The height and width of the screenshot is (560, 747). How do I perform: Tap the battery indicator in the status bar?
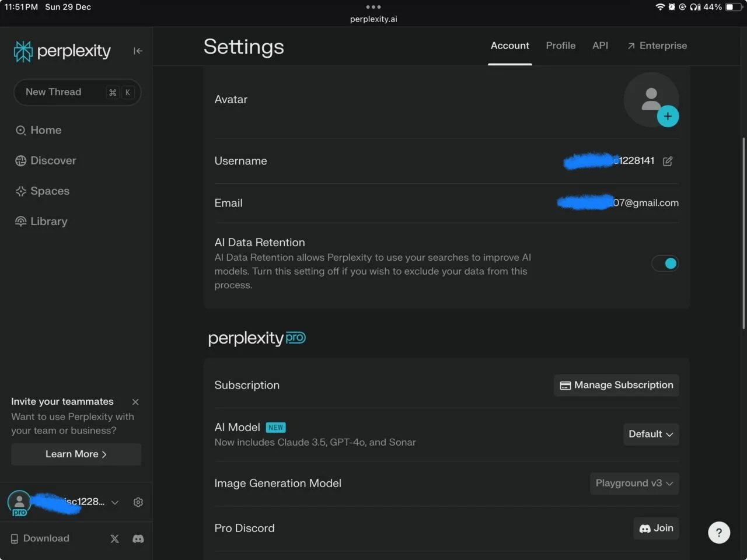(733, 7)
